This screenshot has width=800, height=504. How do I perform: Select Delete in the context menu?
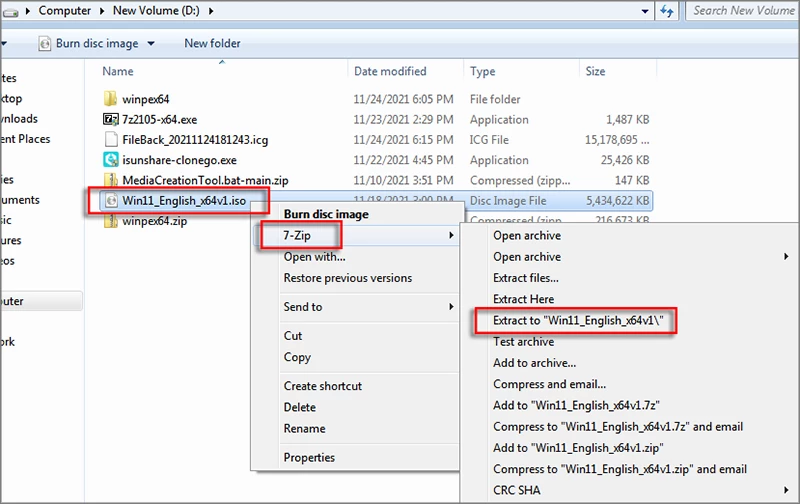(299, 407)
